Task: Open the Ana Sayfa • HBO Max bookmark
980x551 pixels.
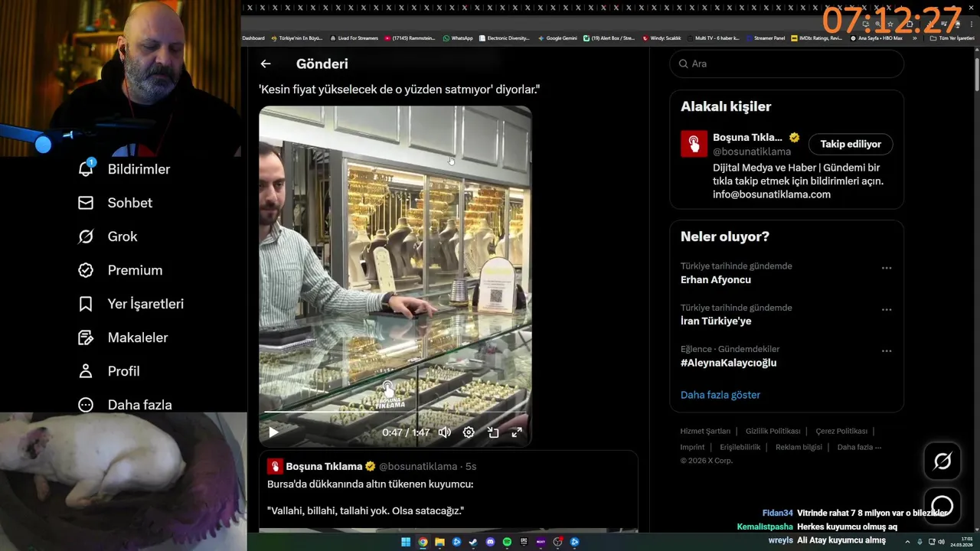Action: 877,37
